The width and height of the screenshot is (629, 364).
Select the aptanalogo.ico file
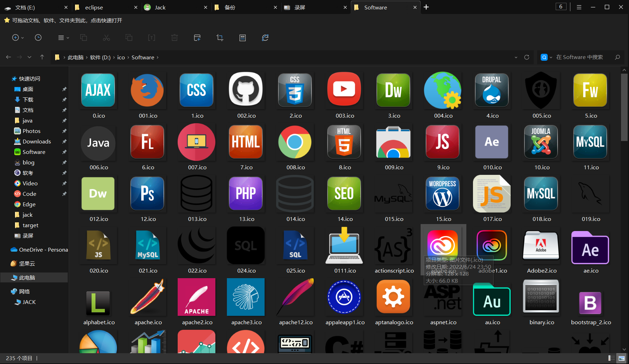point(394,302)
